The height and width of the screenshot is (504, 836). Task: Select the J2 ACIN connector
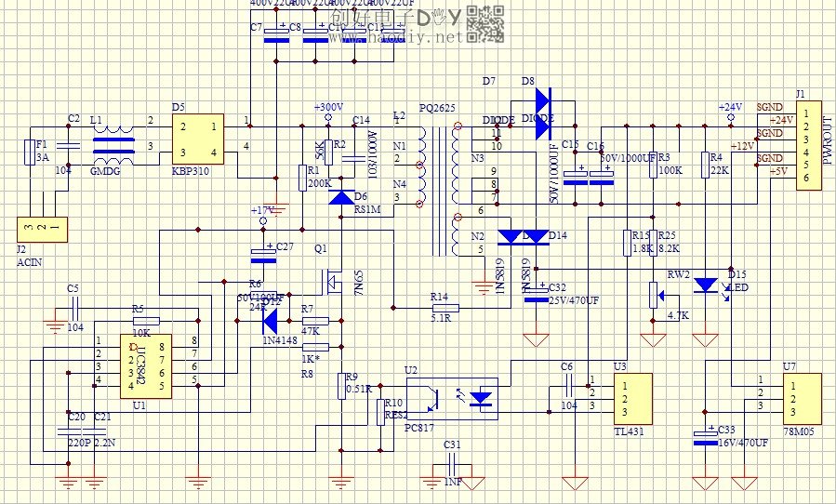43,229
